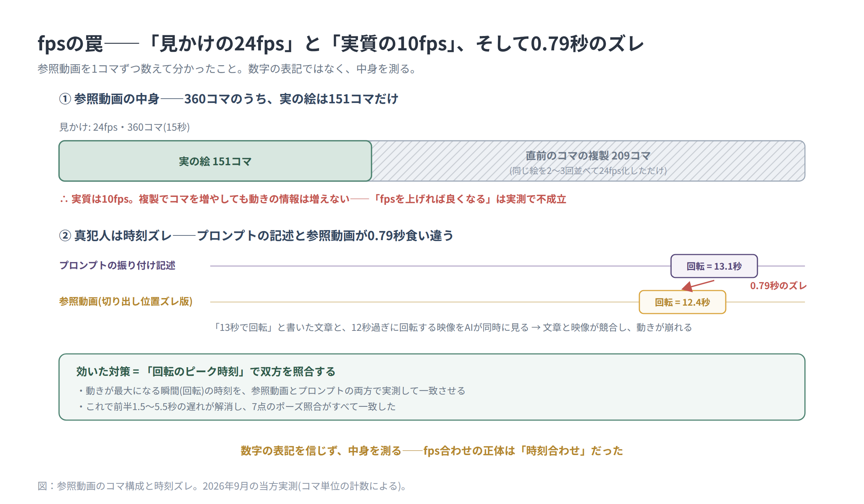Viewport: 864px width, 504px height.
Task: Click section ② heading 真犯人は時刻ズレ
Action: click(256, 235)
